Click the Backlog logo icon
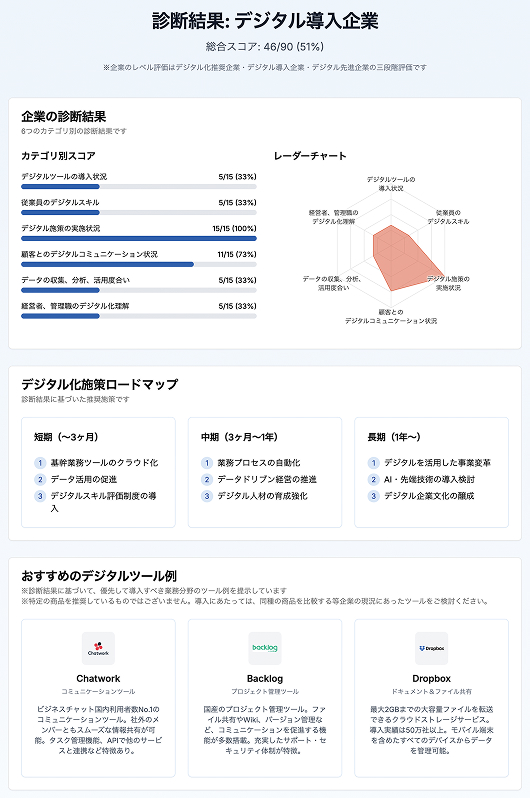Screen dimensions: 530x798 pos(265,648)
